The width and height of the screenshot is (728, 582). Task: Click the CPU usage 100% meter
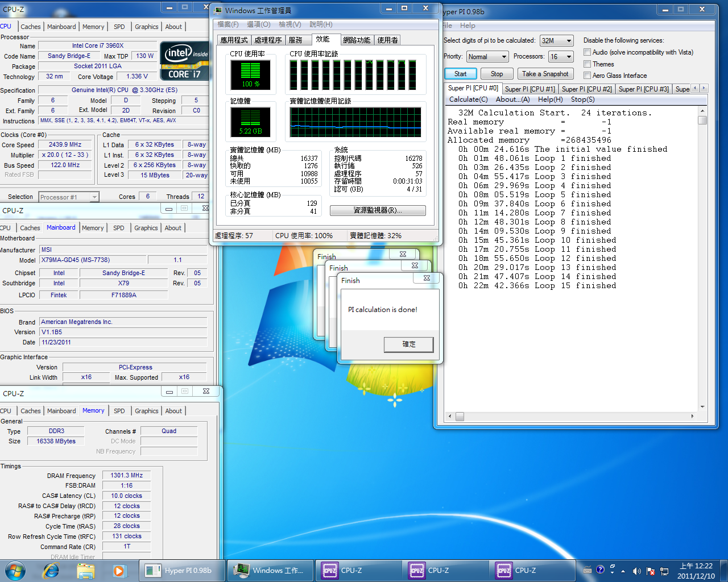[x=250, y=74]
